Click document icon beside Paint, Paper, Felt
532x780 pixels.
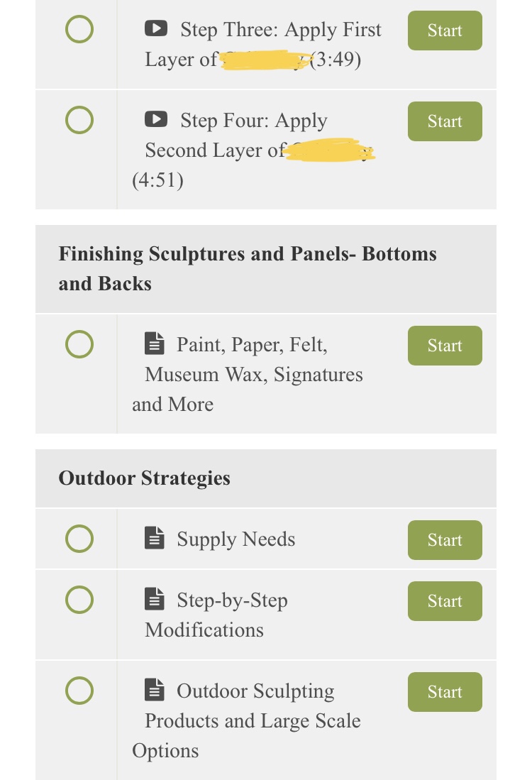[154, 344]
